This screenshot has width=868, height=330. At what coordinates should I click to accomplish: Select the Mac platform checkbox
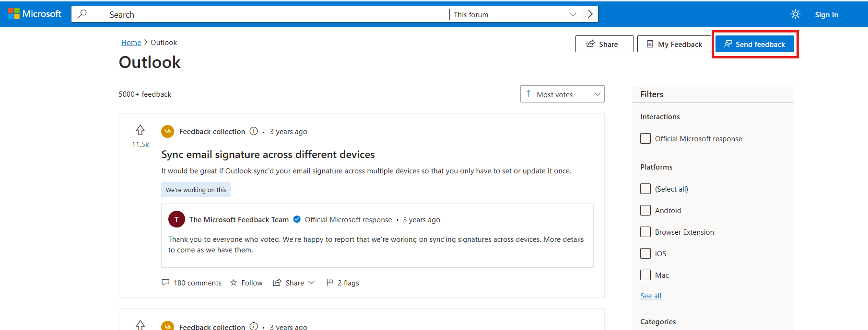[645, 275]
